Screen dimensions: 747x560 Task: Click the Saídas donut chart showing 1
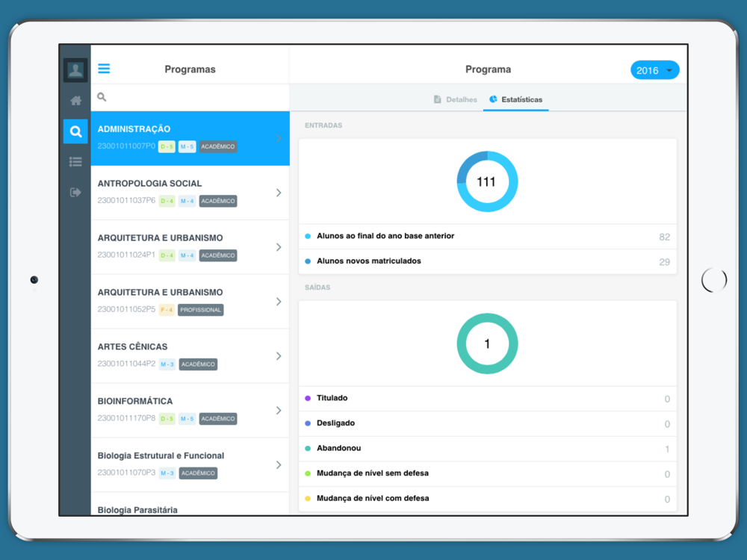[x=487, y=343]
